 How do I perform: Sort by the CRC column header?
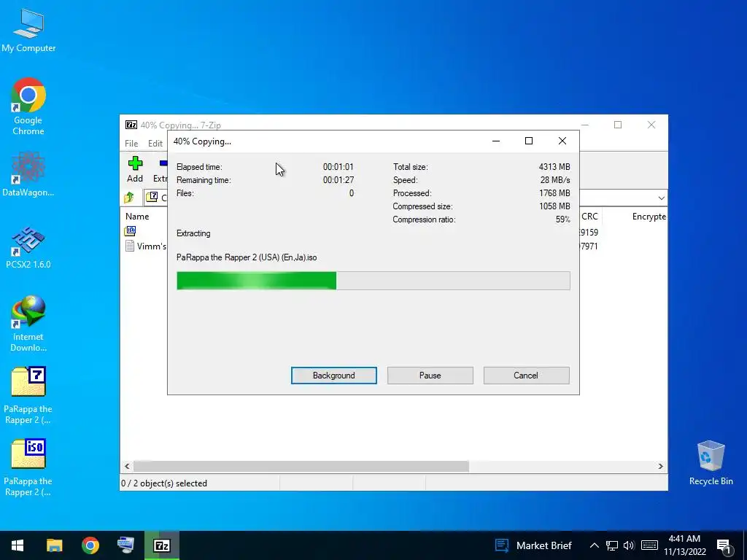coord(589,216)
